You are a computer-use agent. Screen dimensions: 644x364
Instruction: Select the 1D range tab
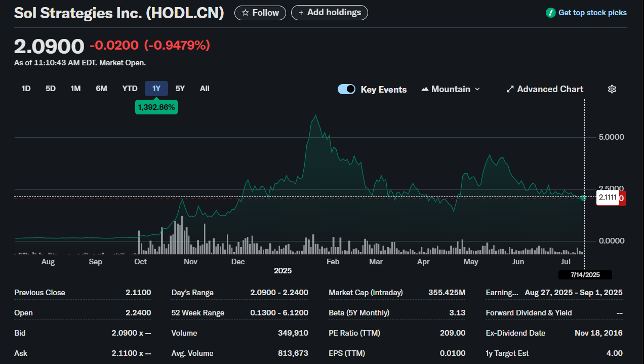point(26,89)
